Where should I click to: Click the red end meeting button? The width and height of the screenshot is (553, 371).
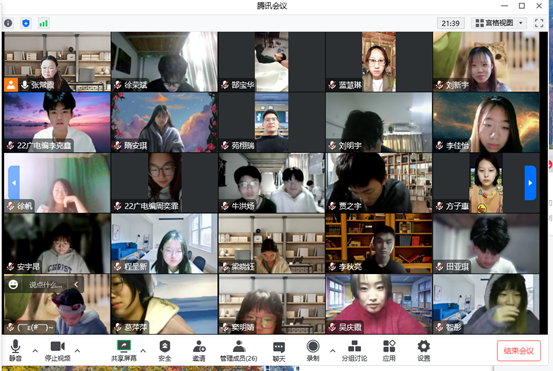519,351
